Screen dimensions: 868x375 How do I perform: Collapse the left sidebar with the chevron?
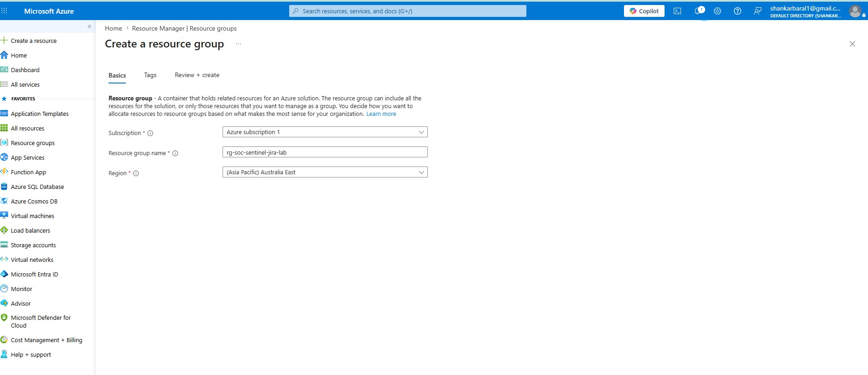[x=89, y=26]
